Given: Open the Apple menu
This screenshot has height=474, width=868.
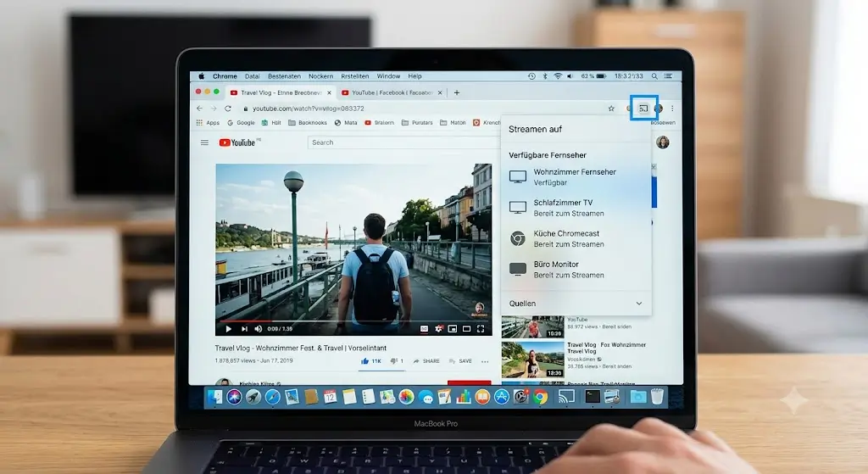Looking at the screenshot, I should pyautogui.click(x=202, y=76).
